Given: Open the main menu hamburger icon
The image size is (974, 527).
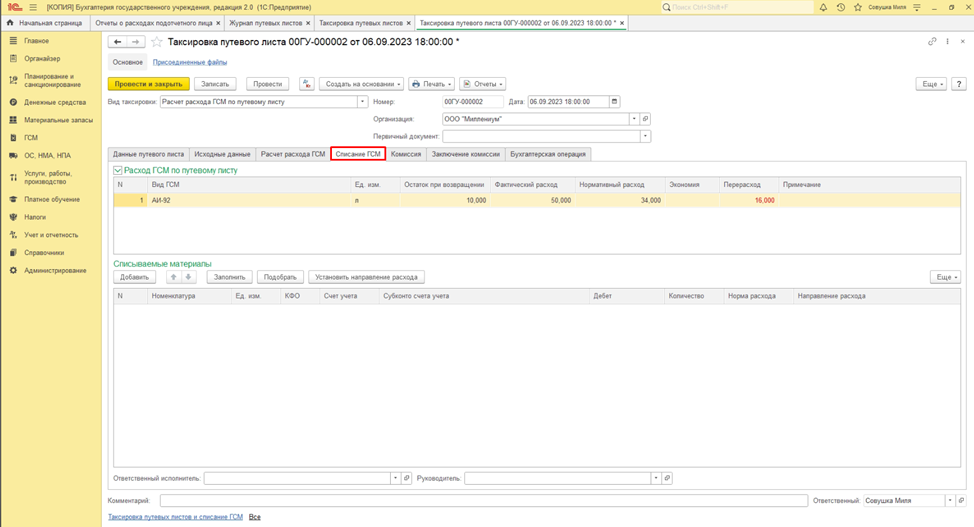Looking at the screenshot, I should coord(33,7).
